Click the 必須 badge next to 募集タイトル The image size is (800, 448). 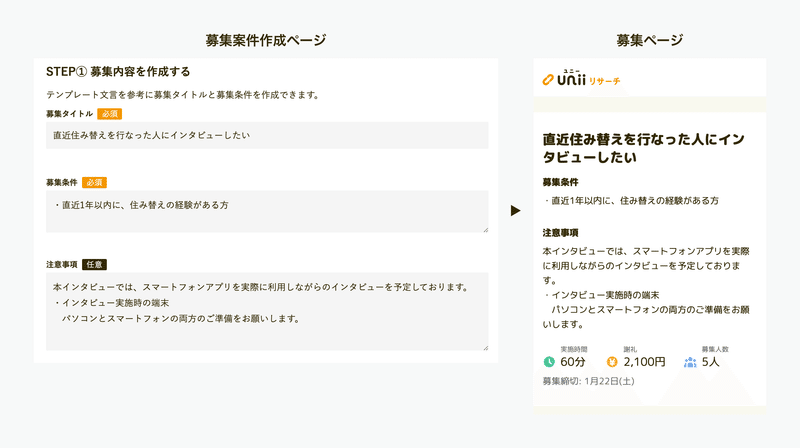110,114
